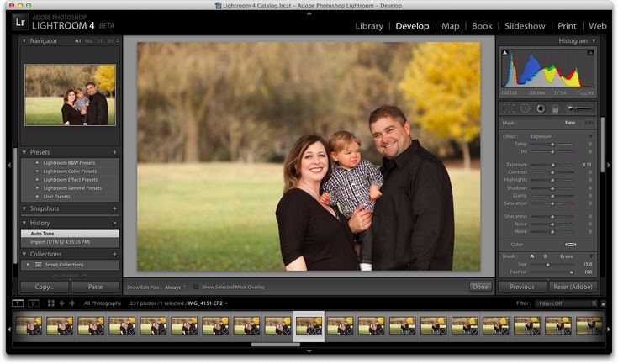Hide the right panel group arrow
Viewport: 618px width, 364px height.
(x=609, y=165)
